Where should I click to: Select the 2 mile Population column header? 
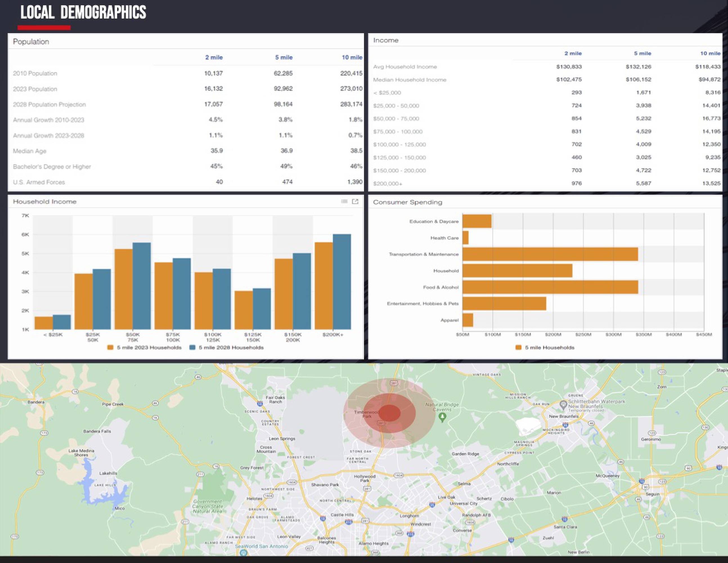214,57
